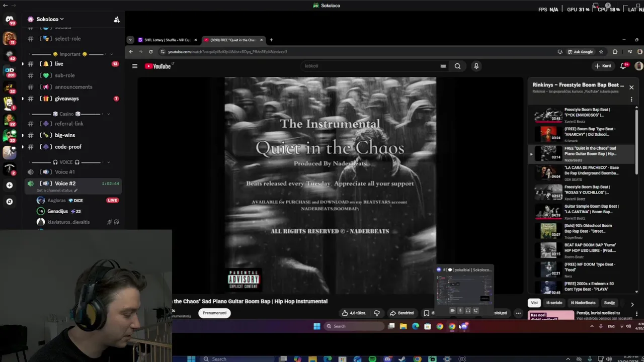Click the Ask Google button in address bar

pyautogui.click(x=580, y=51)
